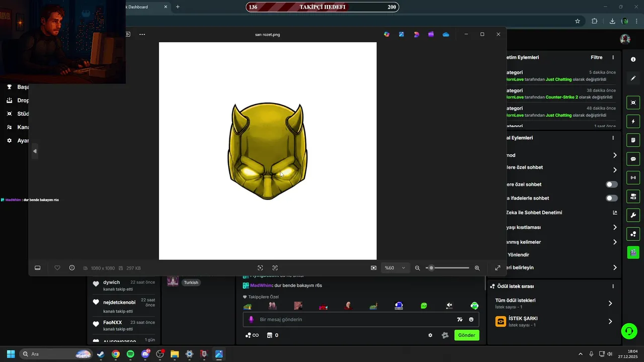
Task: Click the green Gönder send button
Action: [x=466, y=335]
